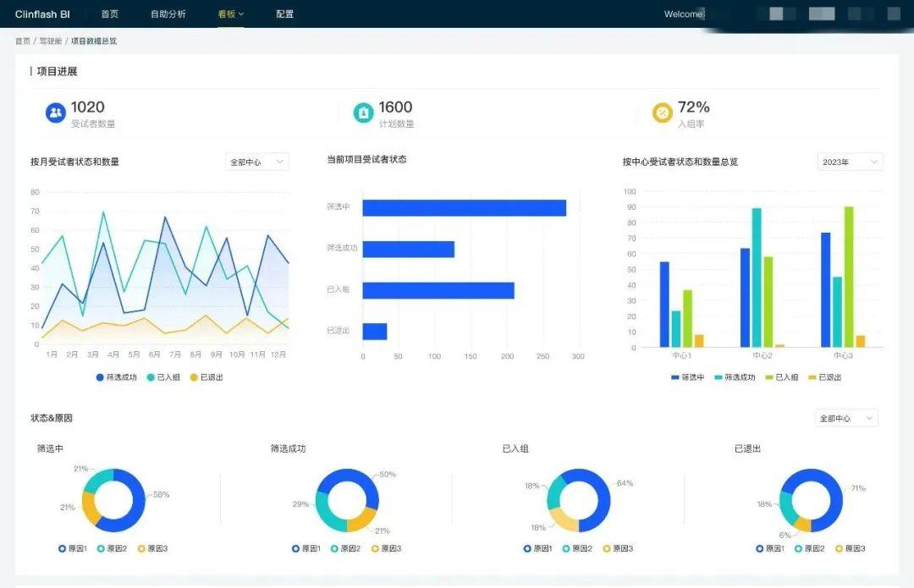Open 全部中心 dropdown in 状态&原因 section

click(x=846, y=418)
